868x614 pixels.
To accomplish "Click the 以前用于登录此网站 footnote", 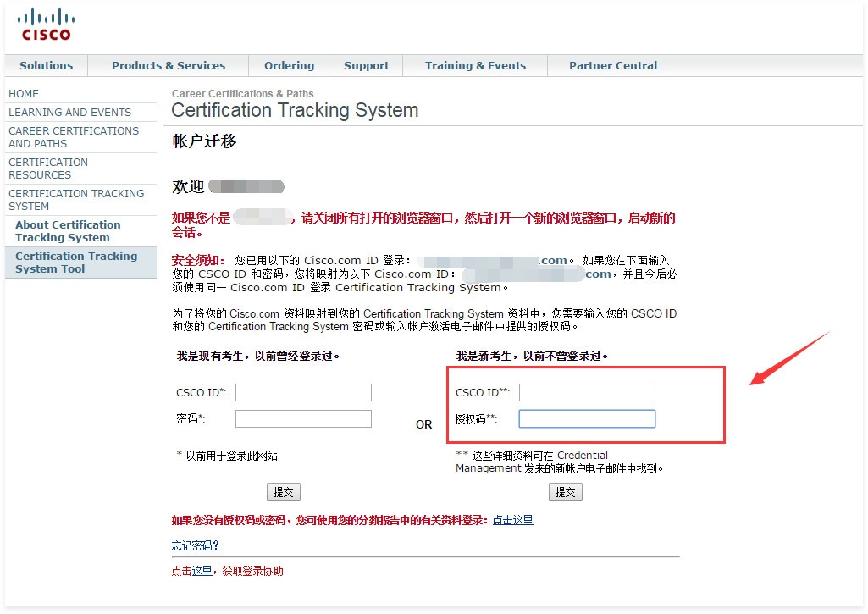I will click(x=227, y=456).
